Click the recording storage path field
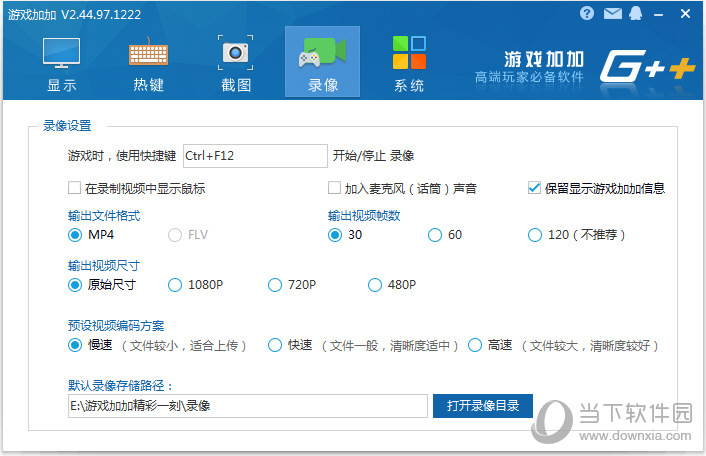 (x=248, y=406)
